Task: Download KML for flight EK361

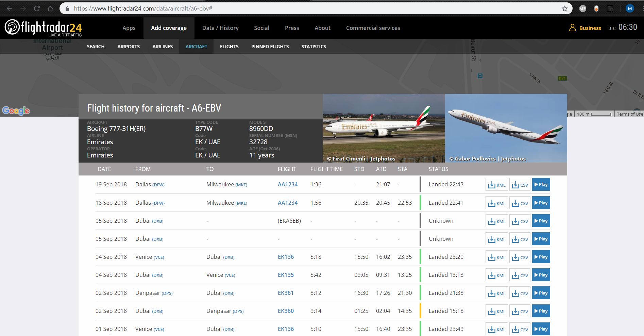Action: tap(497, 293)
